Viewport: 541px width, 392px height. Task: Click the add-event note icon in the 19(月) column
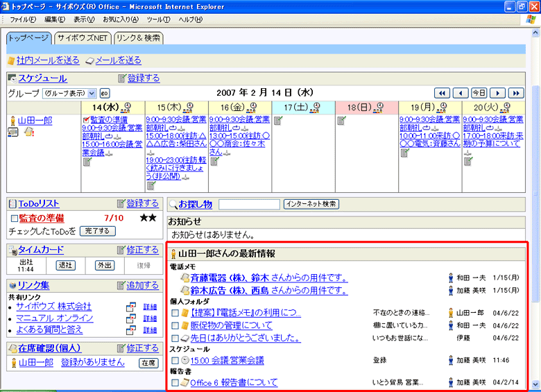405,153
